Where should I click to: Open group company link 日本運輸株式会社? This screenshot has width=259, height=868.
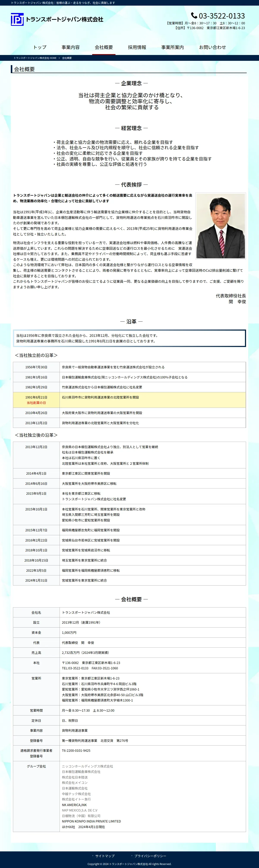[74, 788]
